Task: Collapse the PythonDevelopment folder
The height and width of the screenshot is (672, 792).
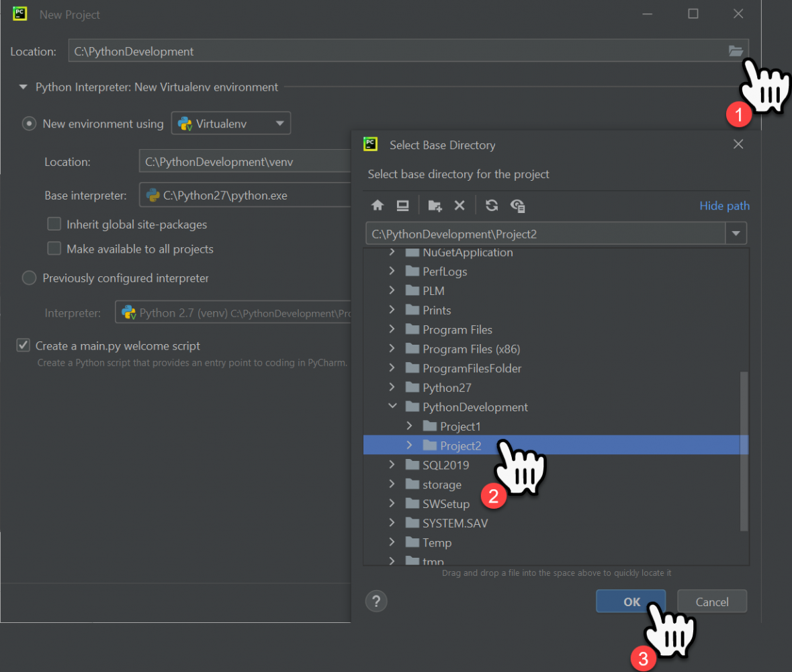Action: (x=392, y=407)
